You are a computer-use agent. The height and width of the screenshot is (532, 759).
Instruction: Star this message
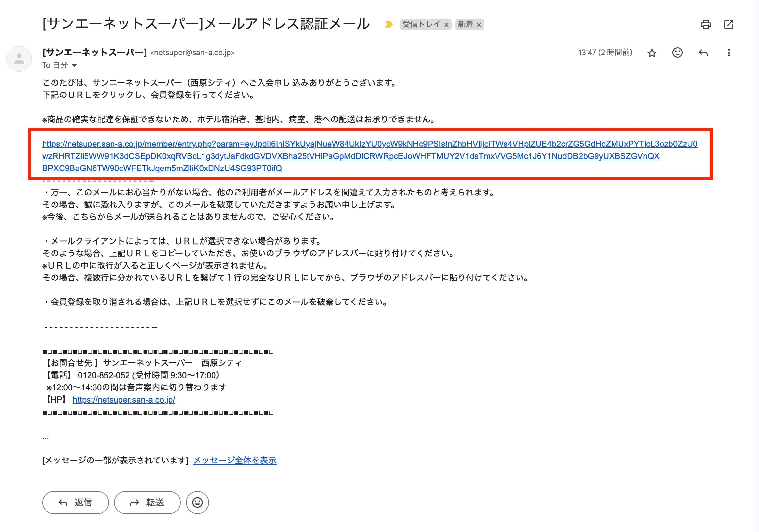(x=652, y=53)
